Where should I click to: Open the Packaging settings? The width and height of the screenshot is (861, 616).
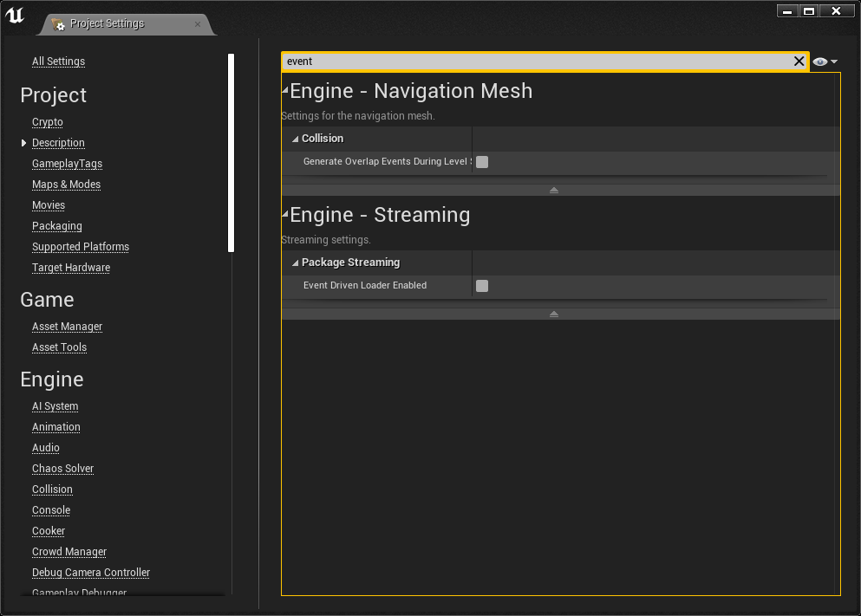tap(57, 226)
